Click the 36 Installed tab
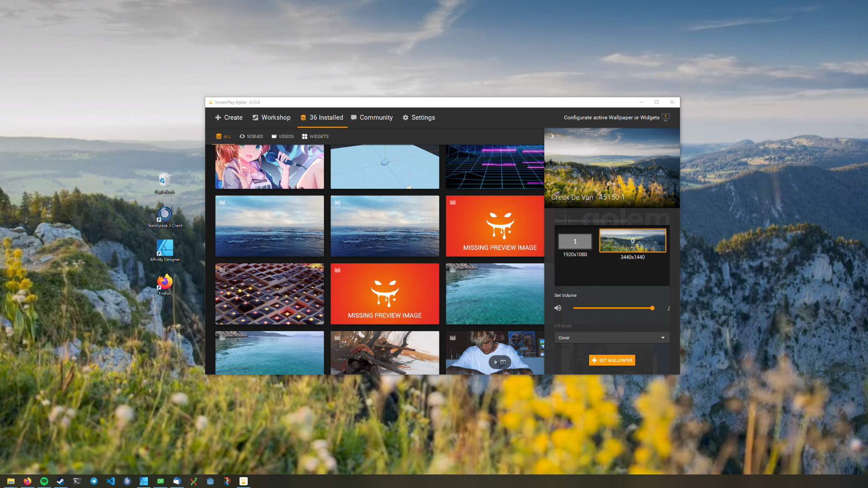This screenshot has height=488, width=868. point(322,117)
